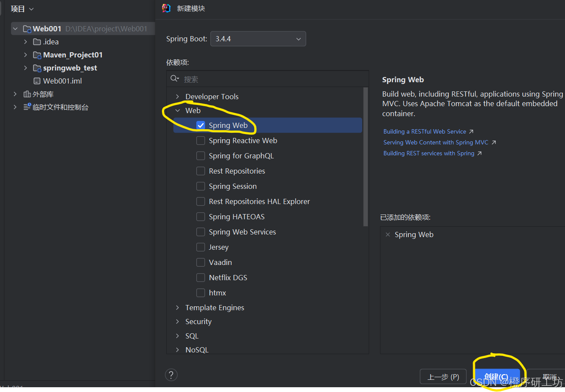Click the Maven_Project01 module folder icon
The height and width of the screenshot is (392, 565).
(x=37, y=55)
